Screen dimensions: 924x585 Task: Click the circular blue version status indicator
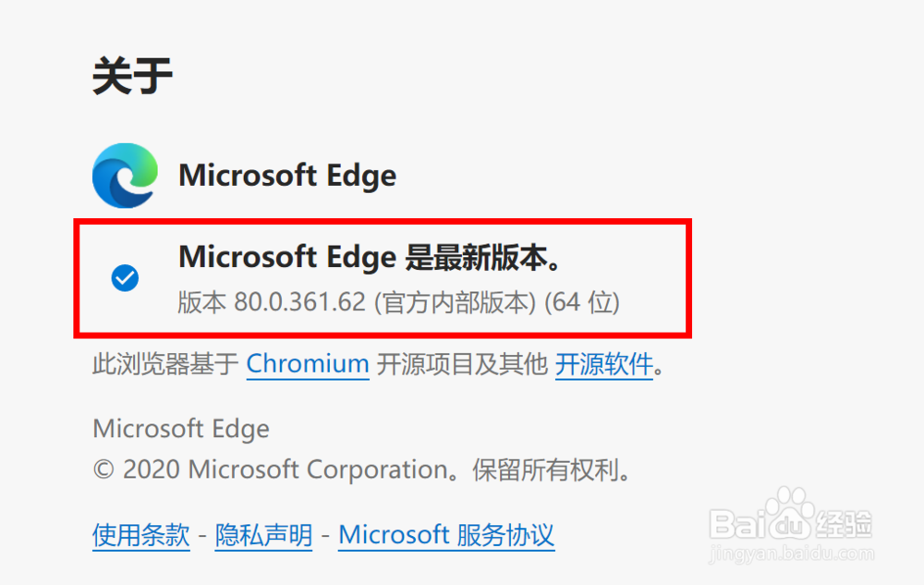pos(125,278)
